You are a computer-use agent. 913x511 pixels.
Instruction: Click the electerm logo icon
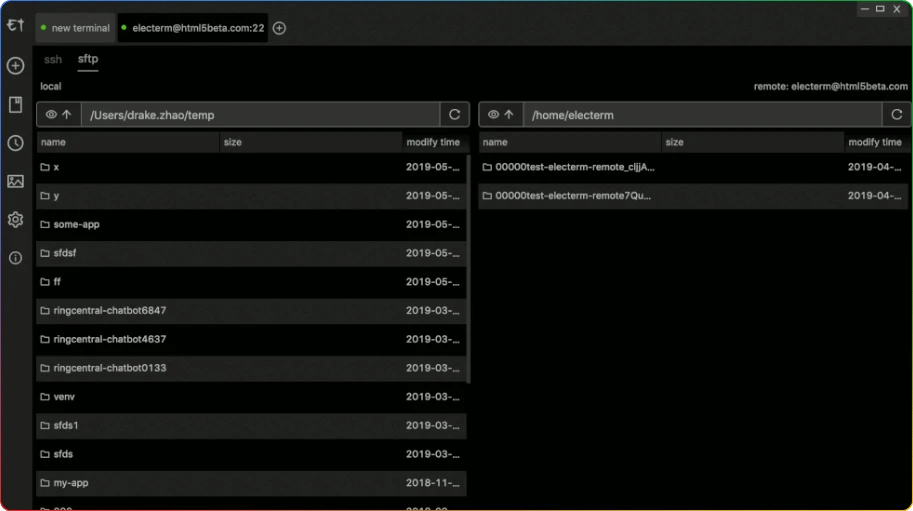tap(15, 26)
